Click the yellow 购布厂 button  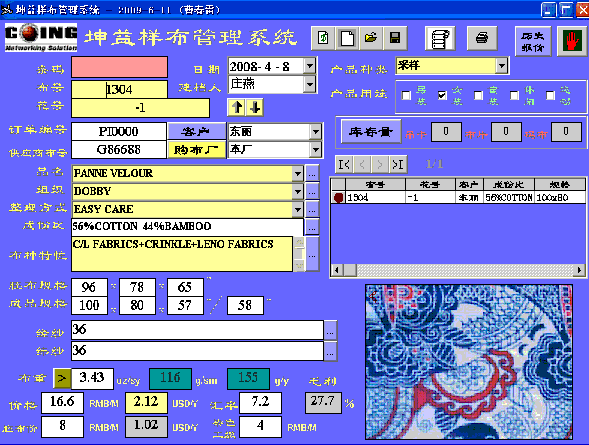[x=196, y=150]
